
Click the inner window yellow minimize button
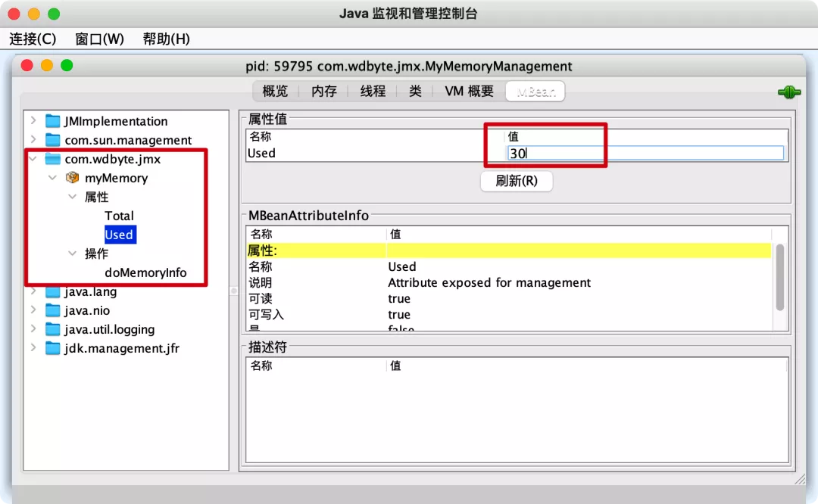pyautogui.click(x=47, y=66)
